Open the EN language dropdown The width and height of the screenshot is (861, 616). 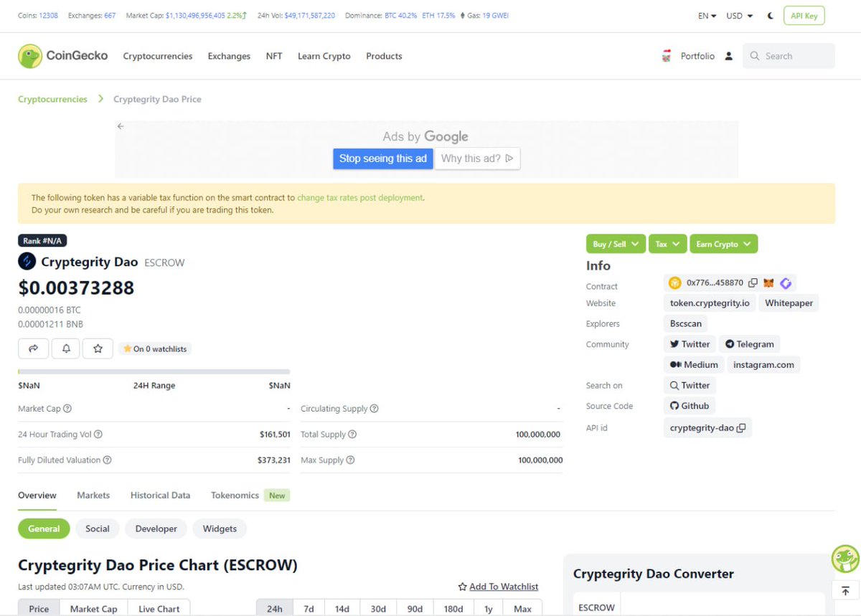point(707,16)
